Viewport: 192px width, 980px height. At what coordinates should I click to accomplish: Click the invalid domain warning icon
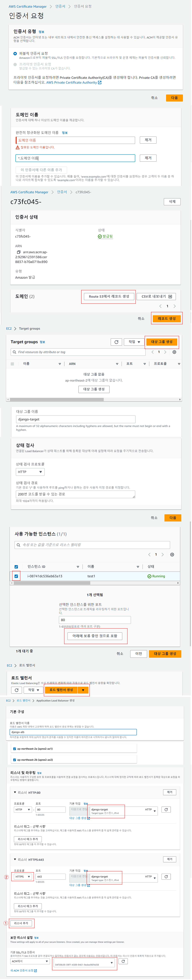(18, 147)
